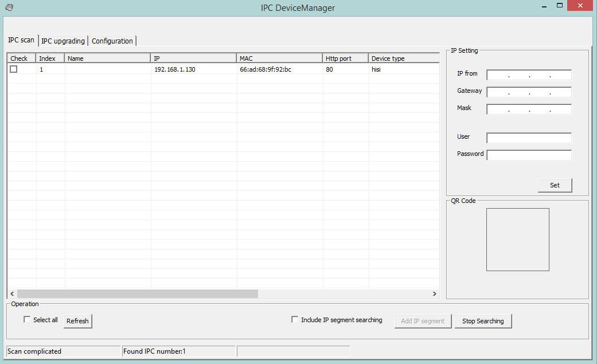Enable the Select all checkbox
This screenshot has width=597, height=364.
coord(27,320)
